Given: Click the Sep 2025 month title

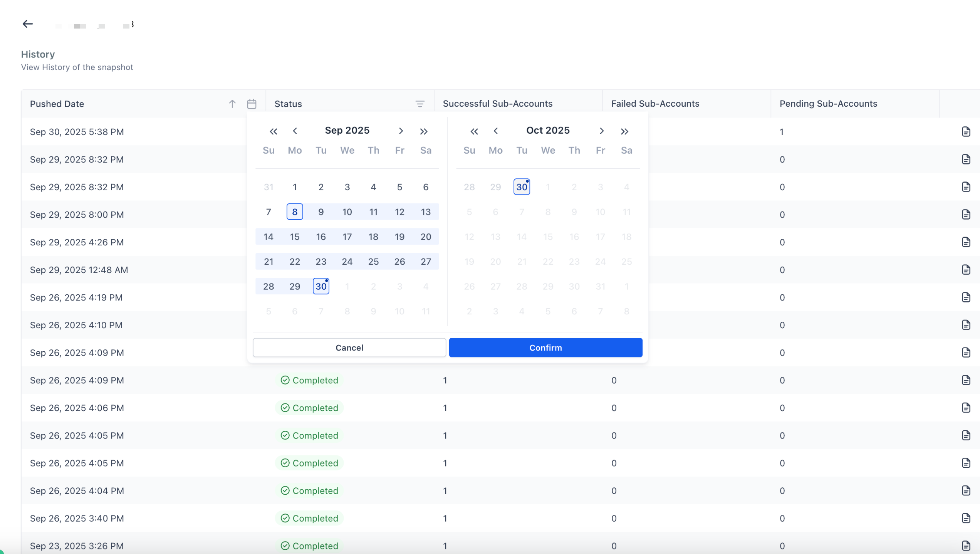Looking at the screenshot, I should (x=347, y=131).
